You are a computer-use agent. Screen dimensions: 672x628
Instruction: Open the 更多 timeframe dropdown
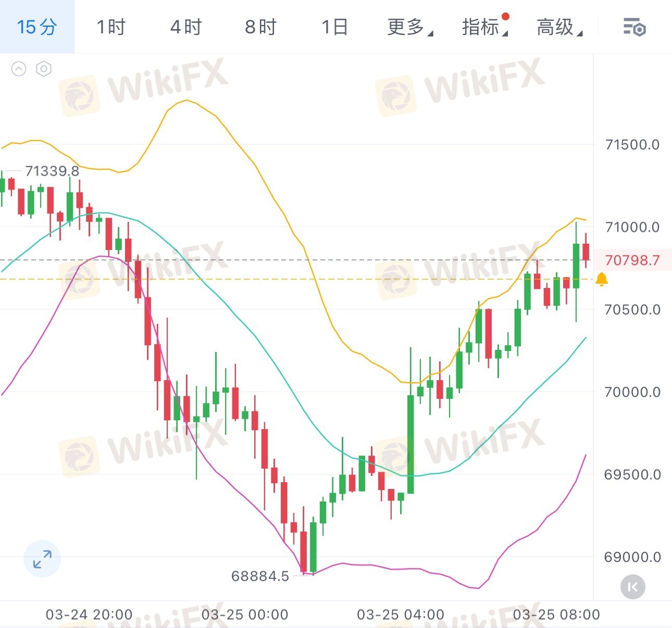pyautogui.click(x=409, y=27)
